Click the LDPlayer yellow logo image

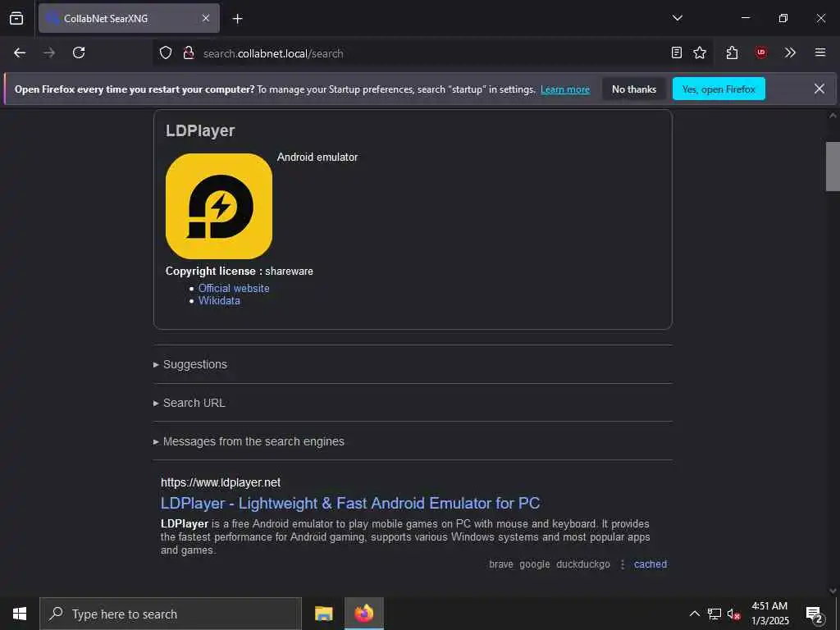tap(218, 206)
